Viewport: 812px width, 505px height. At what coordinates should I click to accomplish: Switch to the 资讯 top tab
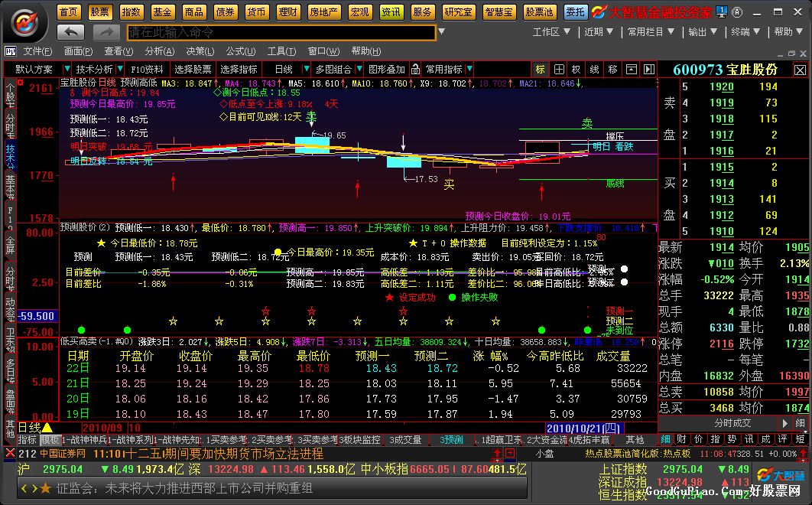[x=391, y=12]
